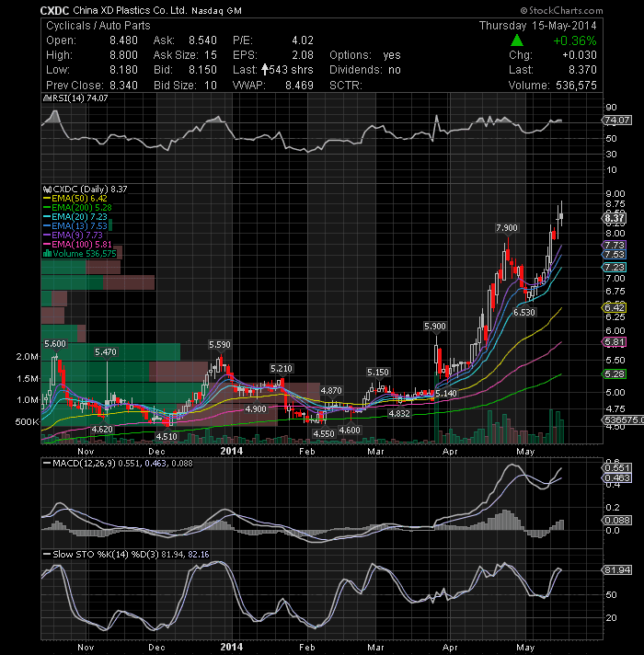Click the 5.900 gap-up high label
This screenshot has height=655, width=644.
[x=435, y=327]
